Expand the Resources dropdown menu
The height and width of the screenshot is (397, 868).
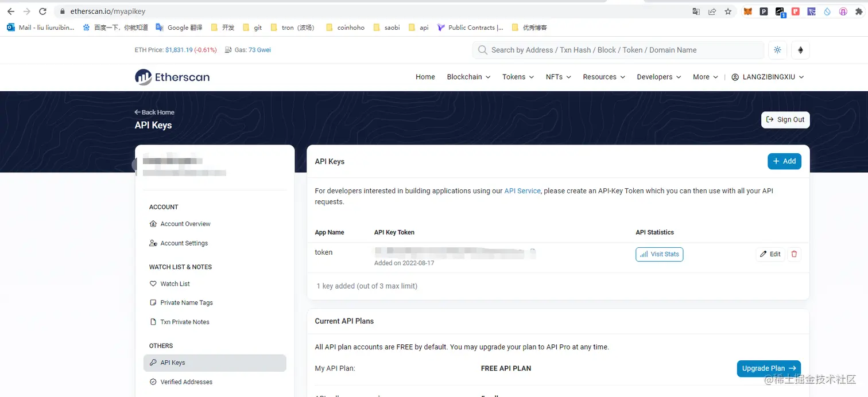pyautogui.click(x=604, y=77)
